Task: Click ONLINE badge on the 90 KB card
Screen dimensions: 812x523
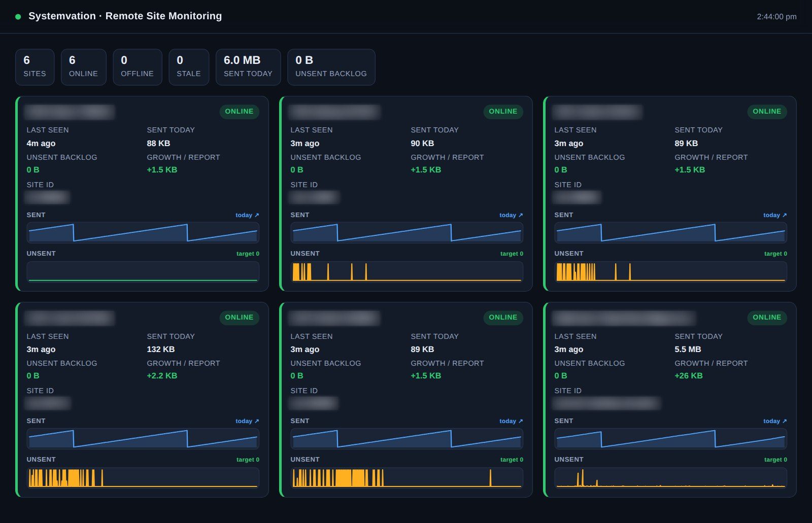Action: click(503, 112)
